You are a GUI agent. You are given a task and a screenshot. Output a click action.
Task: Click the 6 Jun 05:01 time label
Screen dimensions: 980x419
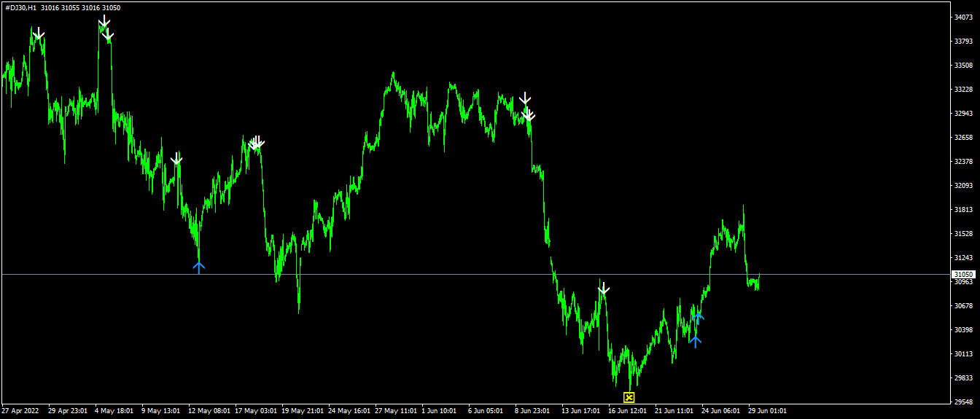[487, 410]
